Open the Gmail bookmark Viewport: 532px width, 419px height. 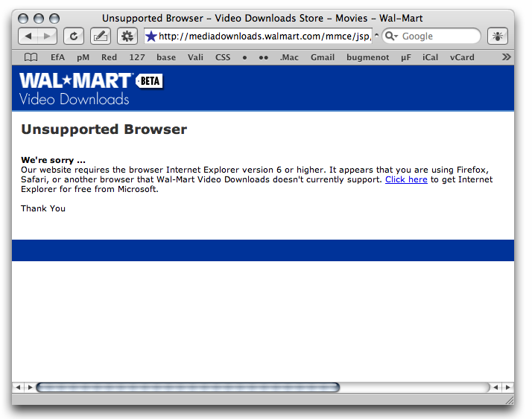click(x=323, y=57)
